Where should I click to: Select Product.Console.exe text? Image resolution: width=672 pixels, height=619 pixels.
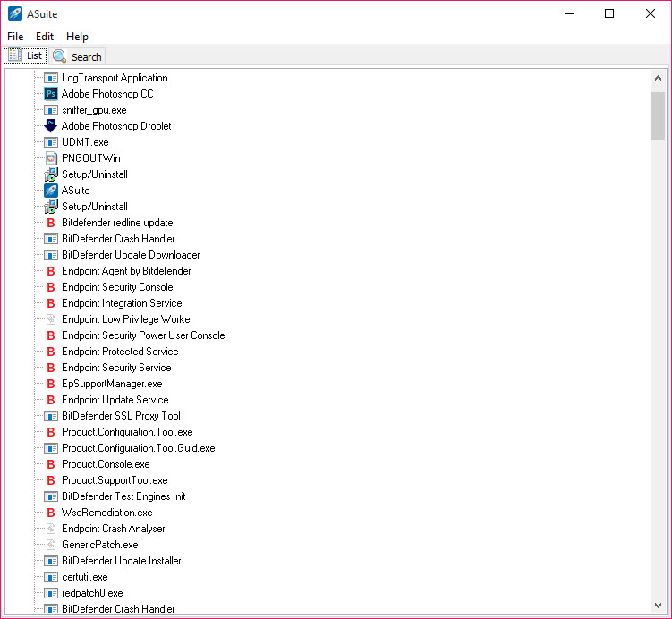click(106, 464)
